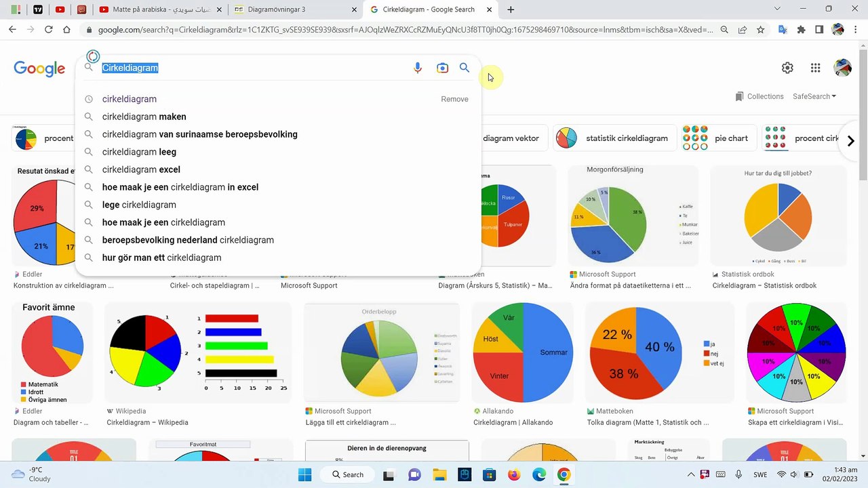Reload the page in Chrome

[48, 30]
